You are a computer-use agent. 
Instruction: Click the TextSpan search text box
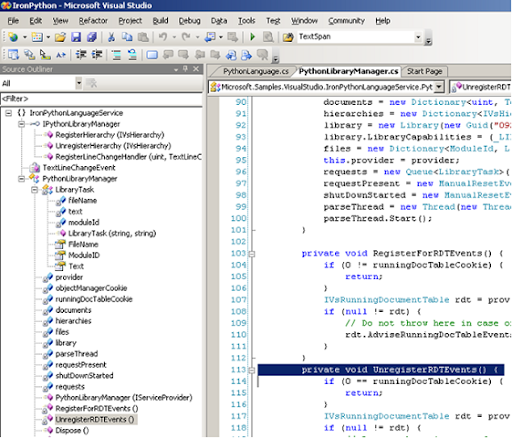point(356,37)
